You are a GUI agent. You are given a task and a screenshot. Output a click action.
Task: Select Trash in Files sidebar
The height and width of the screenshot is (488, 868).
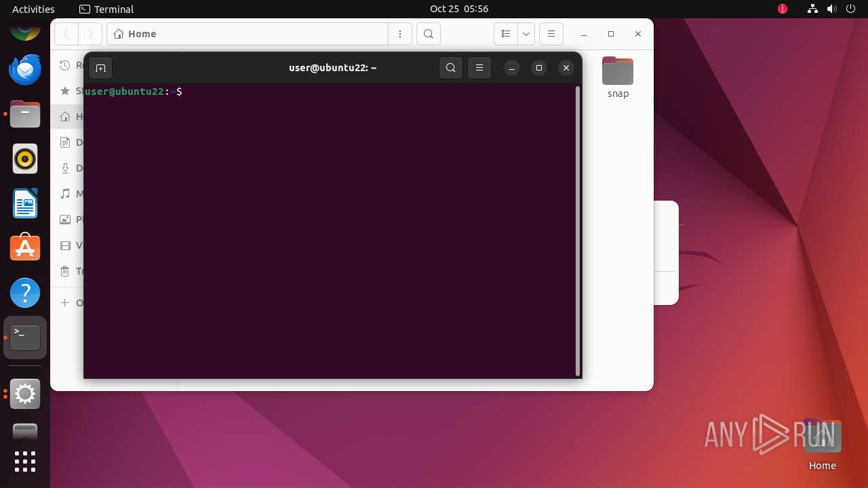pyautogui.click(x=68, y=271)
